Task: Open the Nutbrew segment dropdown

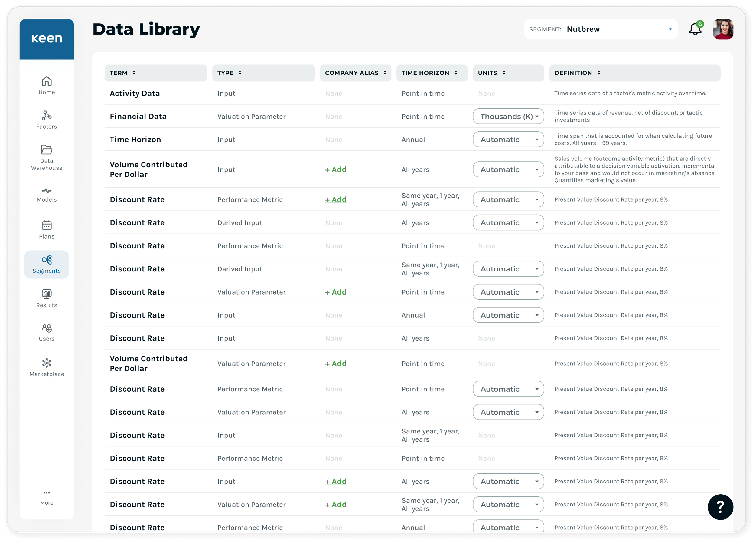Action: click(x=601, y=29)
